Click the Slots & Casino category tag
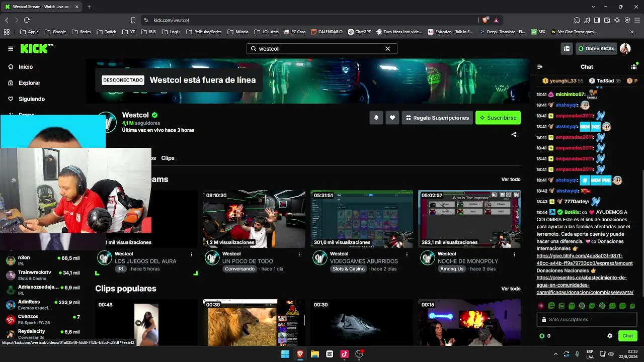644x362 pixels. (348, 269)
